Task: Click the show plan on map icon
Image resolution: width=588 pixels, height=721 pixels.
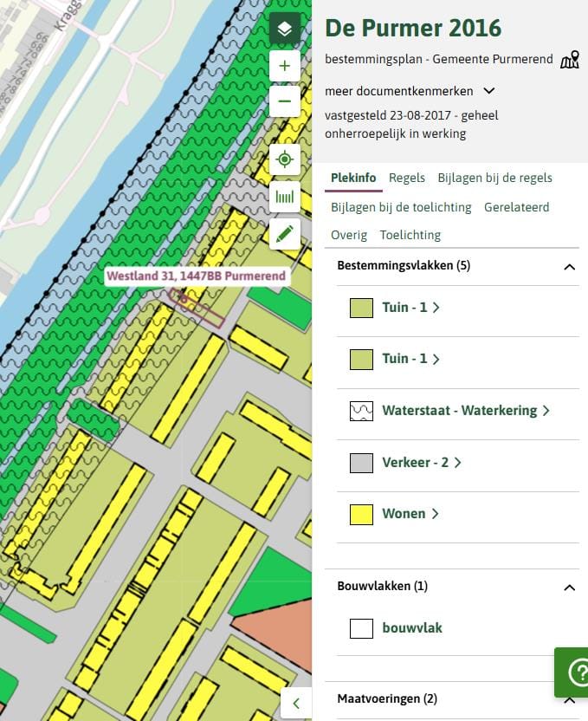Action: point(569,60)
